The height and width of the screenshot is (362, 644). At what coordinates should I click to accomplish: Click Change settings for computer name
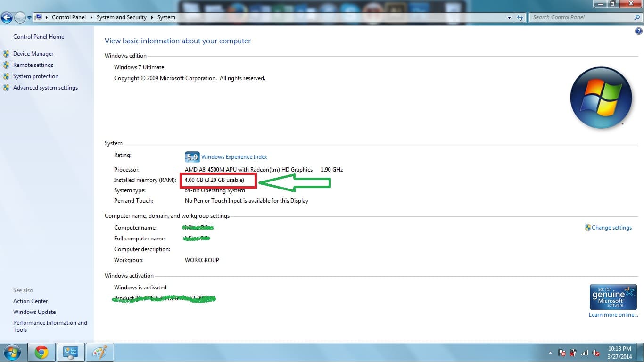[x=611, y=228]
